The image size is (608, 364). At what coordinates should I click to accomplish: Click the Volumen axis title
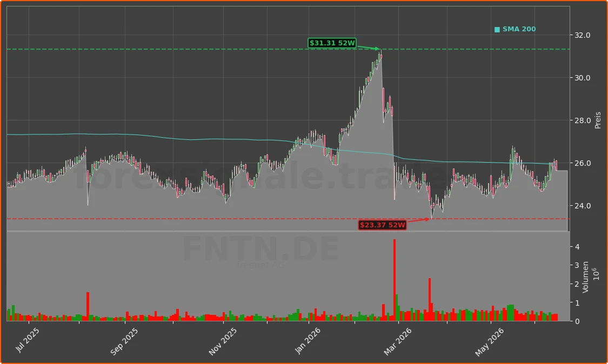pos(585,277)
